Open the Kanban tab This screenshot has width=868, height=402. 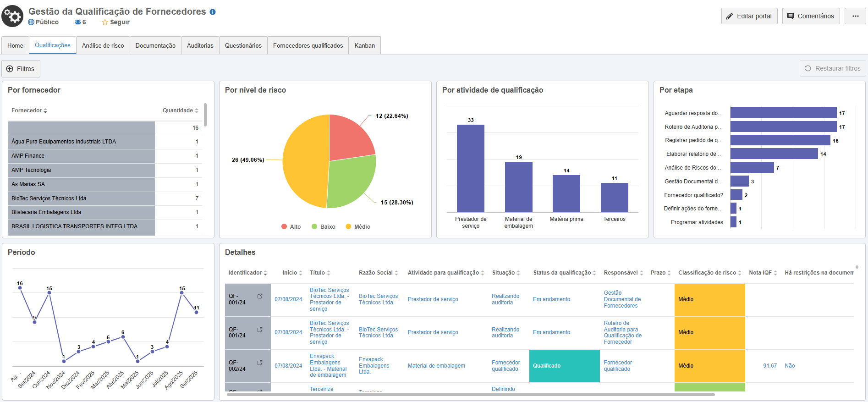click(x=364, y=46)
